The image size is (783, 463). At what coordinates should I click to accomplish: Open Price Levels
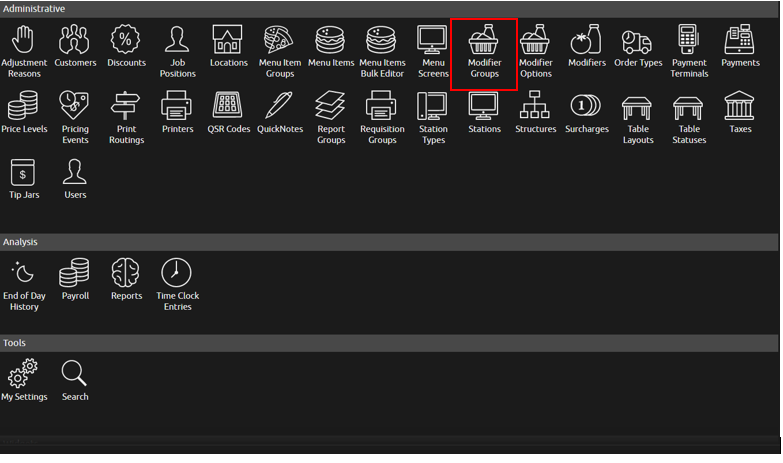(23, 112)
